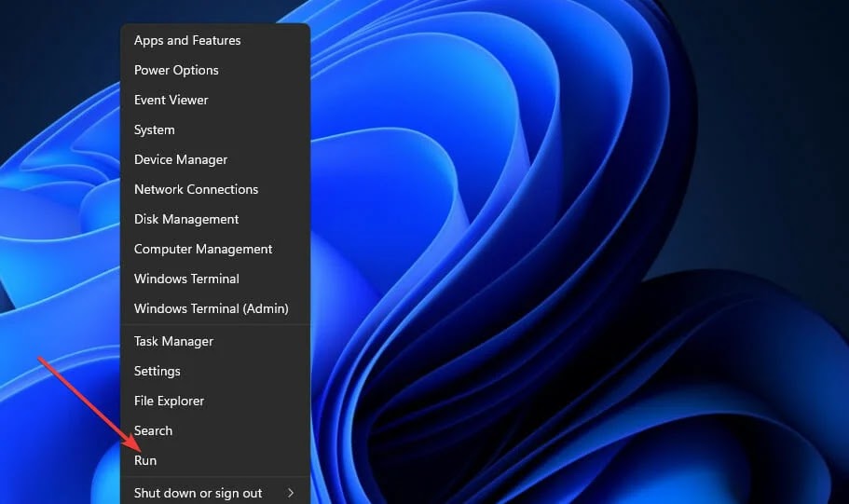Select the Search menu entry
Screen dimensions: 849x504
[x=215, y=431]
